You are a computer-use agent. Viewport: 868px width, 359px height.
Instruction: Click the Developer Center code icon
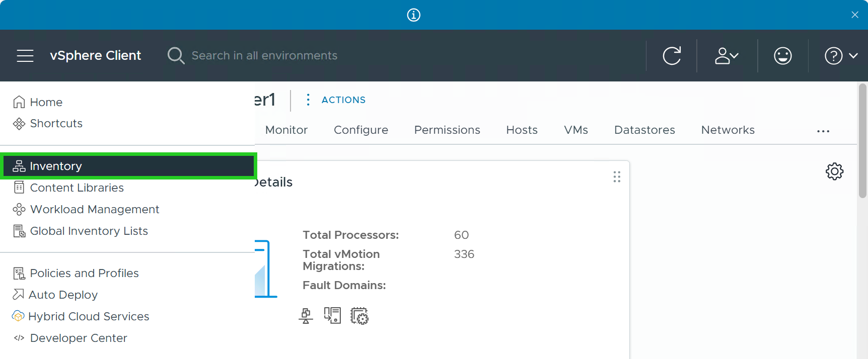click(x=19, y=338)
